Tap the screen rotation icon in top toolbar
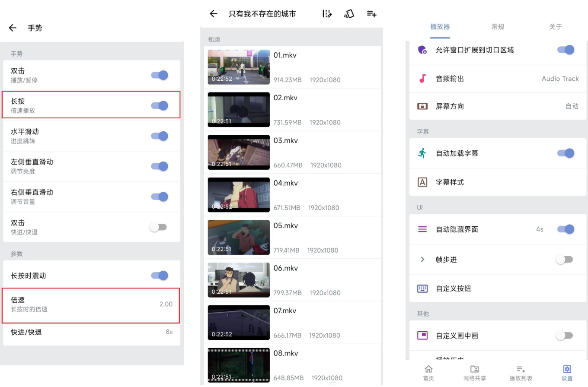588x387 pixels. (349, 13)
